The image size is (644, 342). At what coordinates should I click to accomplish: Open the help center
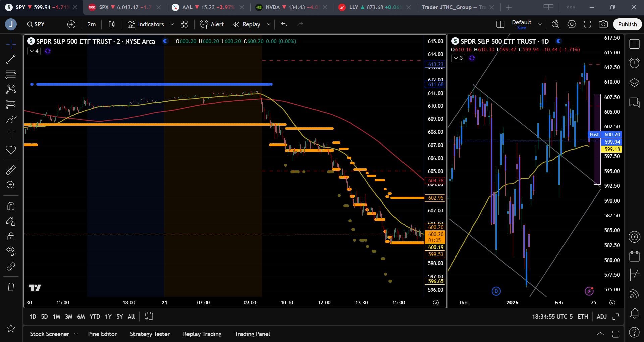tap(634, 332)
